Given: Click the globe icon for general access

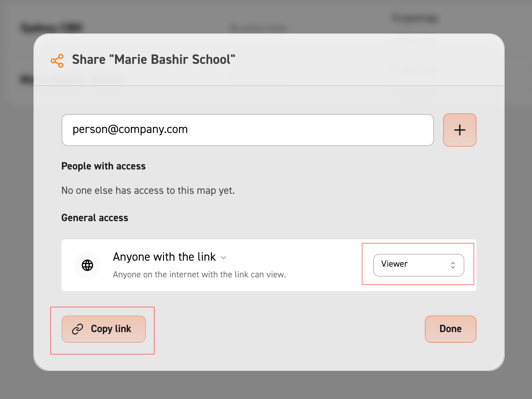Looking at the screenshot, I should 87,265.
